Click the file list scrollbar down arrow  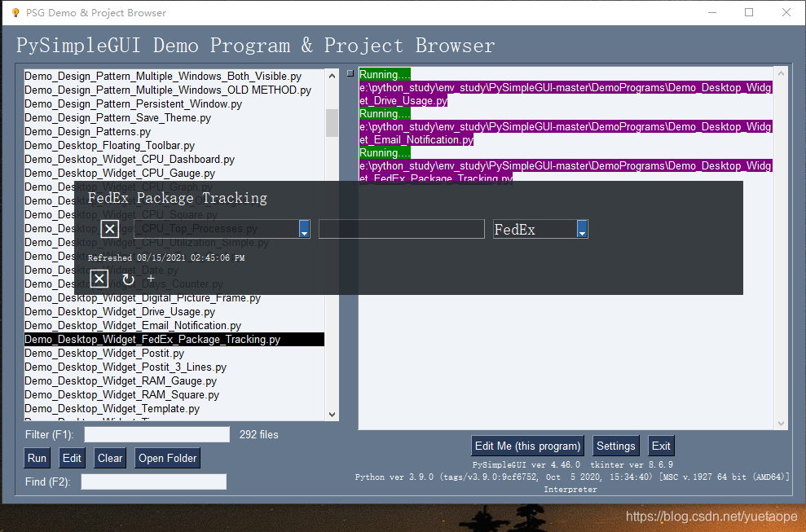332,415
